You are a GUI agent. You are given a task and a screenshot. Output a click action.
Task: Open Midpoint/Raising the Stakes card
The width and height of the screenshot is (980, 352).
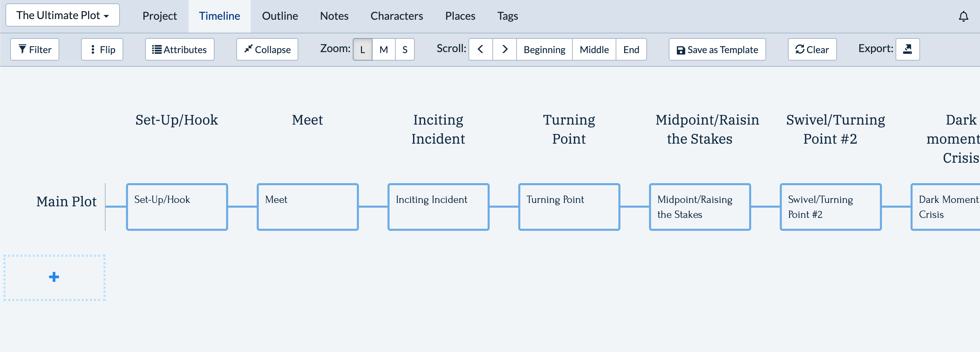700,207
